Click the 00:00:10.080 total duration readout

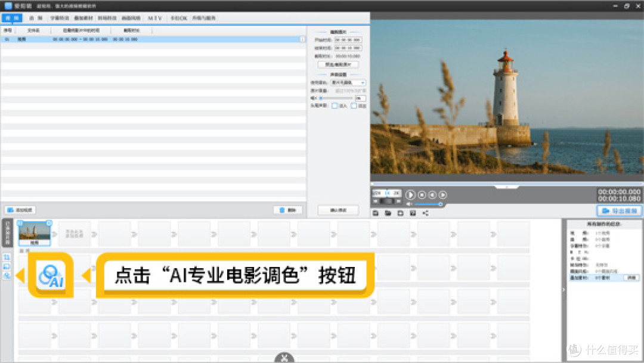click(x=619, y=198)
